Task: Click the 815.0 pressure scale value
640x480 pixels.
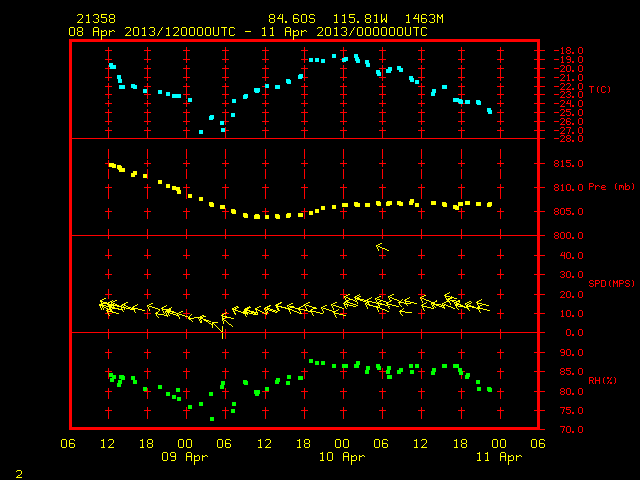Action: tap(569, 164)
